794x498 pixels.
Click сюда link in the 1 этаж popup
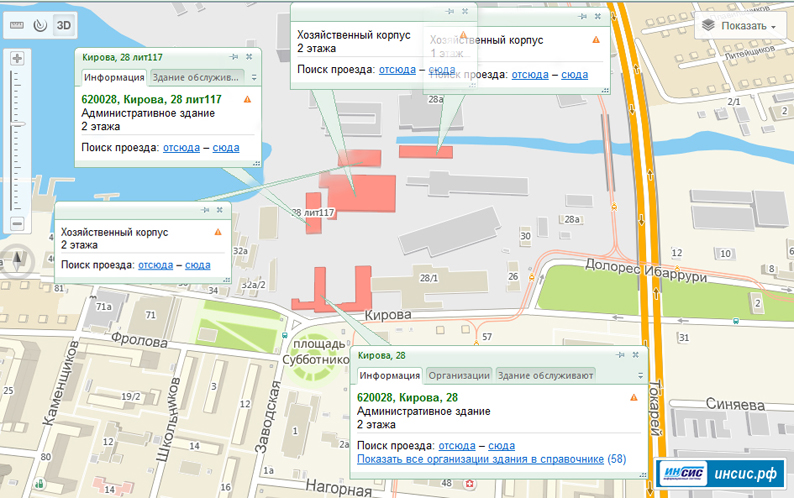574,74
